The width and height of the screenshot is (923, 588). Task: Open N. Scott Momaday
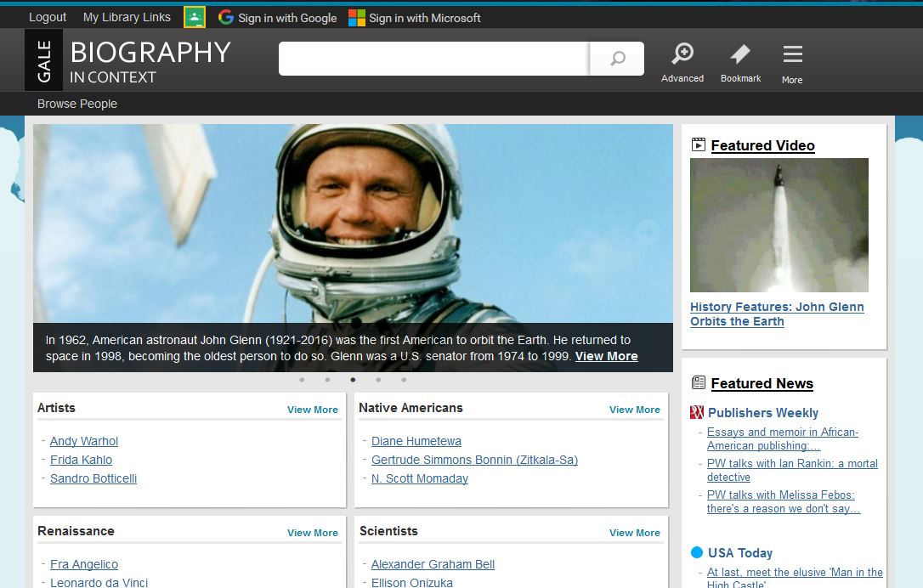click(420, 478)
